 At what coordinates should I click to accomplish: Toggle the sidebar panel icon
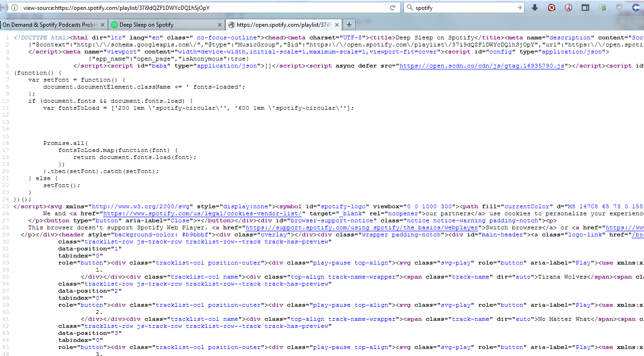(x=585, y=8)
